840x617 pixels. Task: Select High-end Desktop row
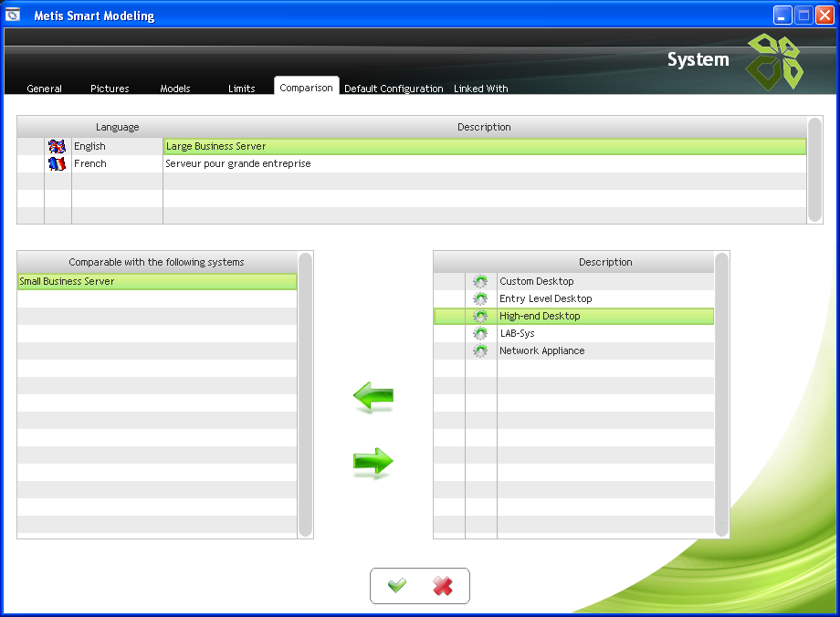573,316
